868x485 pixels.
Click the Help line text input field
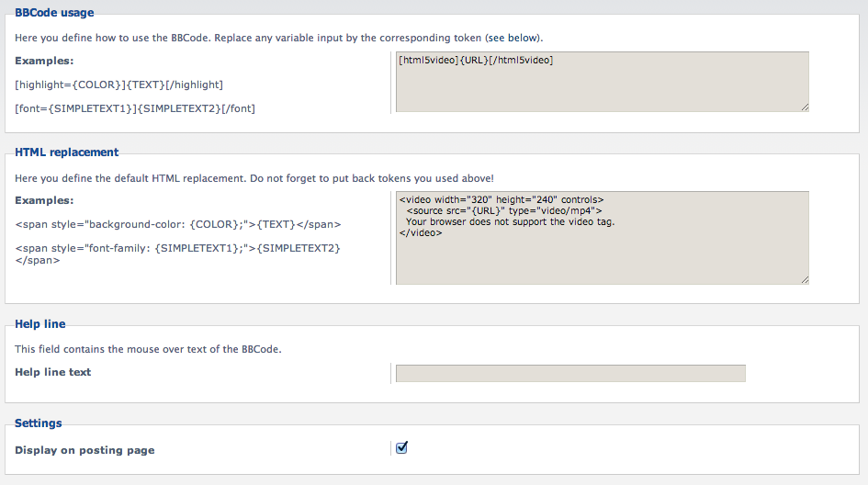click(570, 373)
